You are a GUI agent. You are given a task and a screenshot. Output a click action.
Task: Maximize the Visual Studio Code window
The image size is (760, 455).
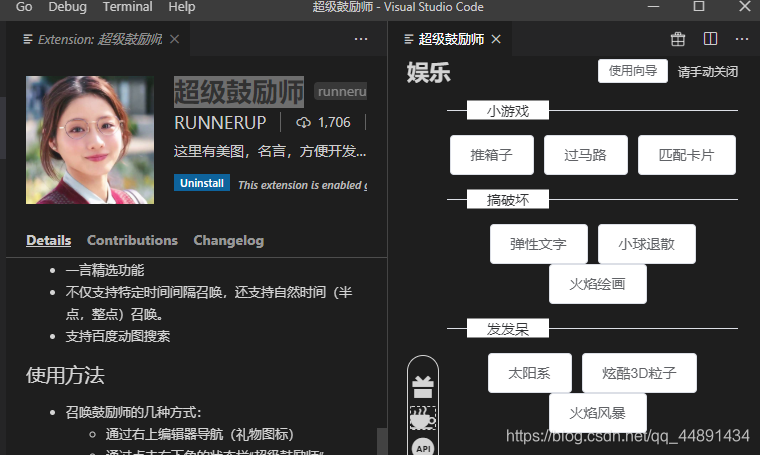tap(699, 6)
